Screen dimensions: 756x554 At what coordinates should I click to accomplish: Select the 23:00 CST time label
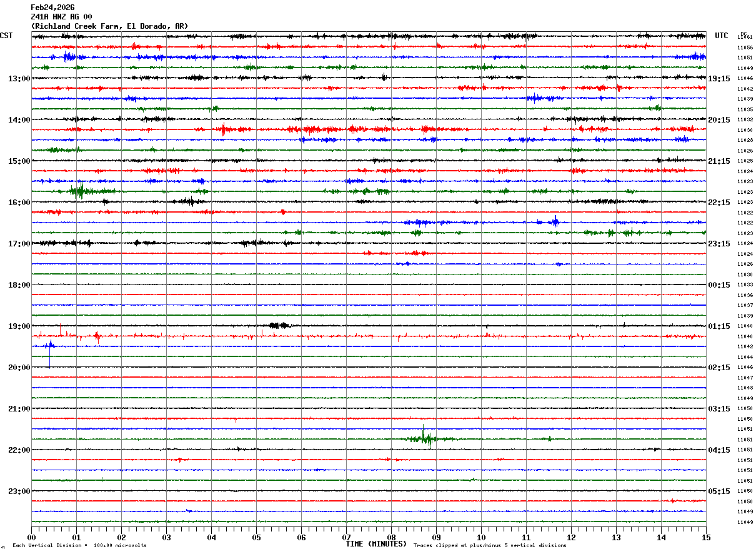click(x=19, y=491)
